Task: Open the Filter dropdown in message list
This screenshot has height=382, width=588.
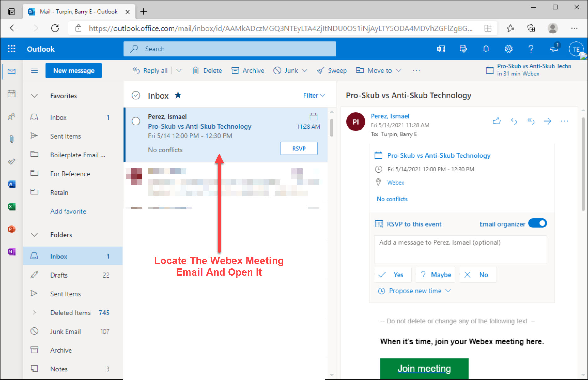Action: click(314, 95)
